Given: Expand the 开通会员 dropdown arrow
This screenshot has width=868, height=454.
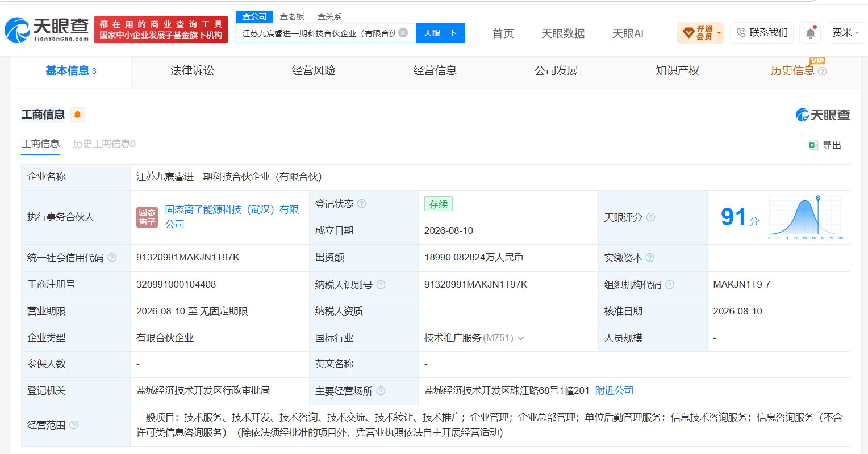Looking at the screenshot, I should click(x=719, y=33).
